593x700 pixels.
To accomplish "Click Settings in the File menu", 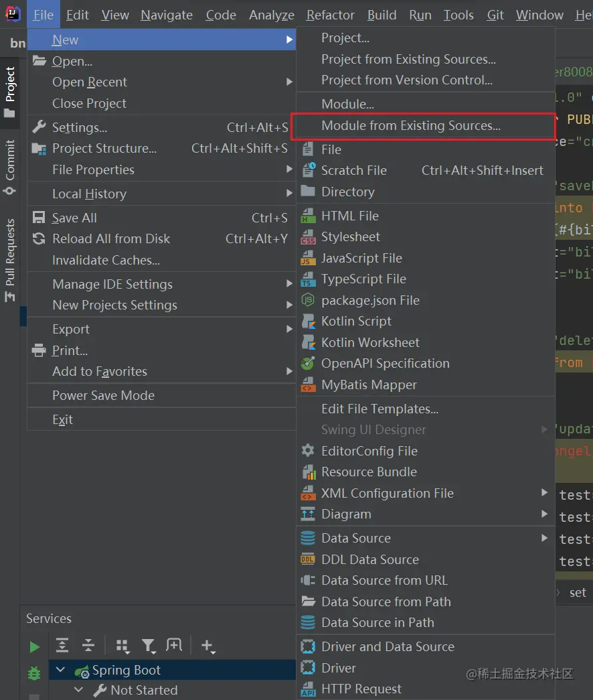I will [80, 127].
